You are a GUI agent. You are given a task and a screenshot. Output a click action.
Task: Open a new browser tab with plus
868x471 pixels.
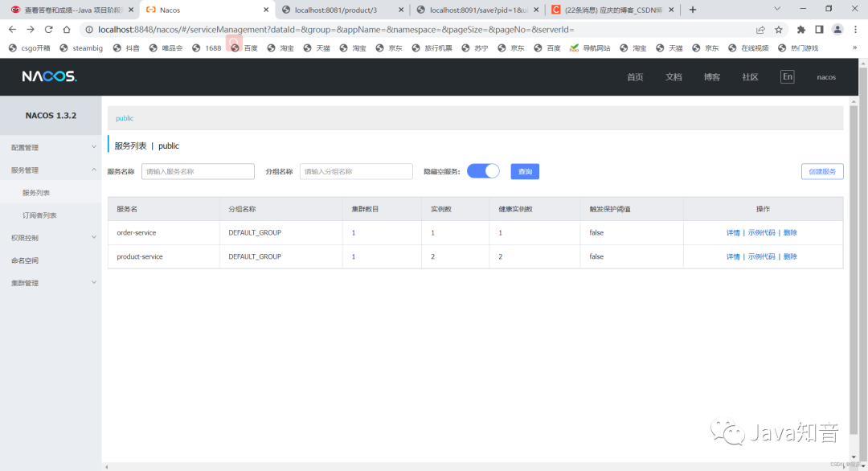pos(693,10)
